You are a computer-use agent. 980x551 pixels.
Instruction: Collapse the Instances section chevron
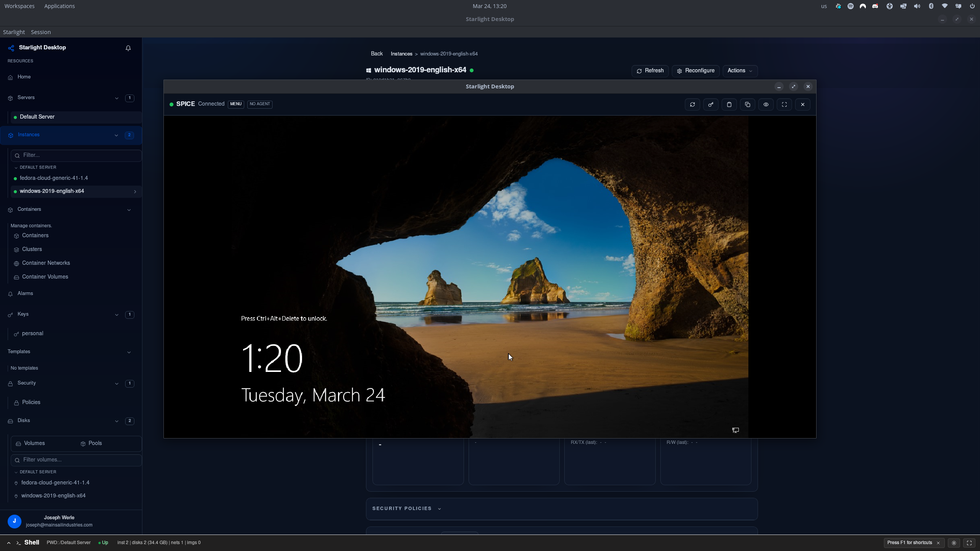tap(116, 135)
